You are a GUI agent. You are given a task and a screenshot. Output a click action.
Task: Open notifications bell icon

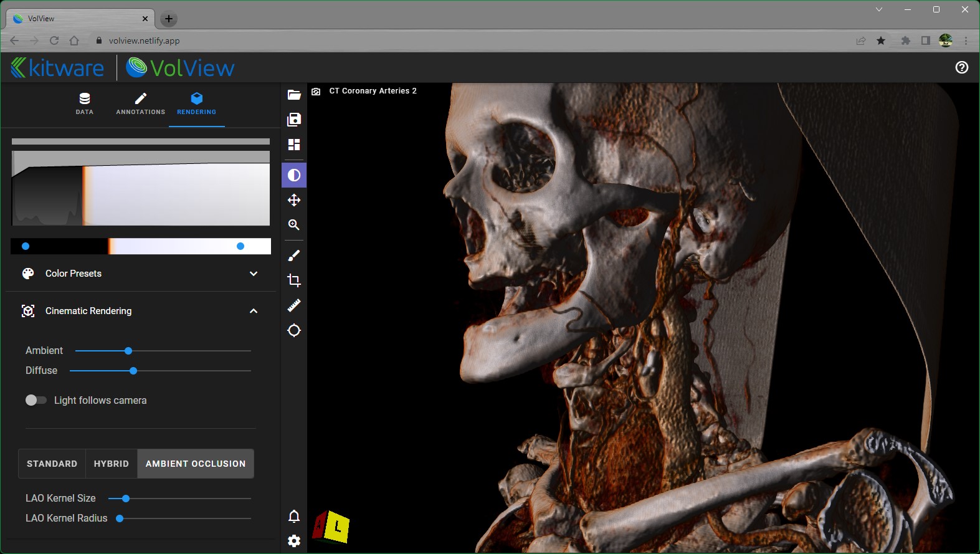pos(294,516)
